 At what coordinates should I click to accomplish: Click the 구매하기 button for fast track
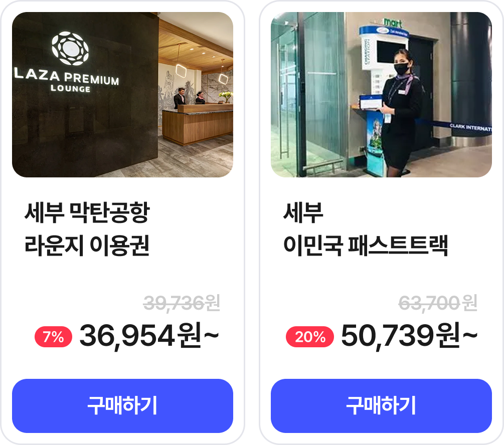381,405
